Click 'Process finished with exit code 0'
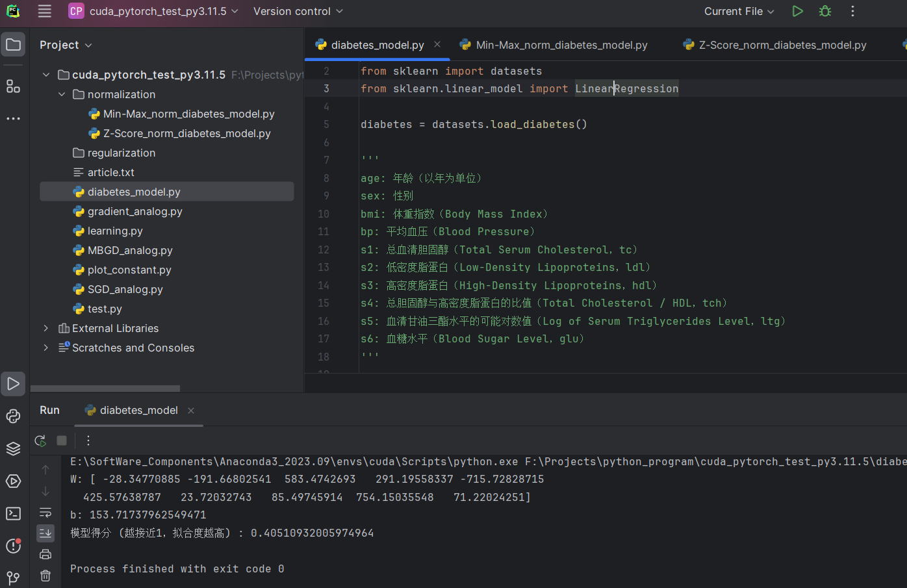Viewport: 907px width, 588px height. pos(177,569)
